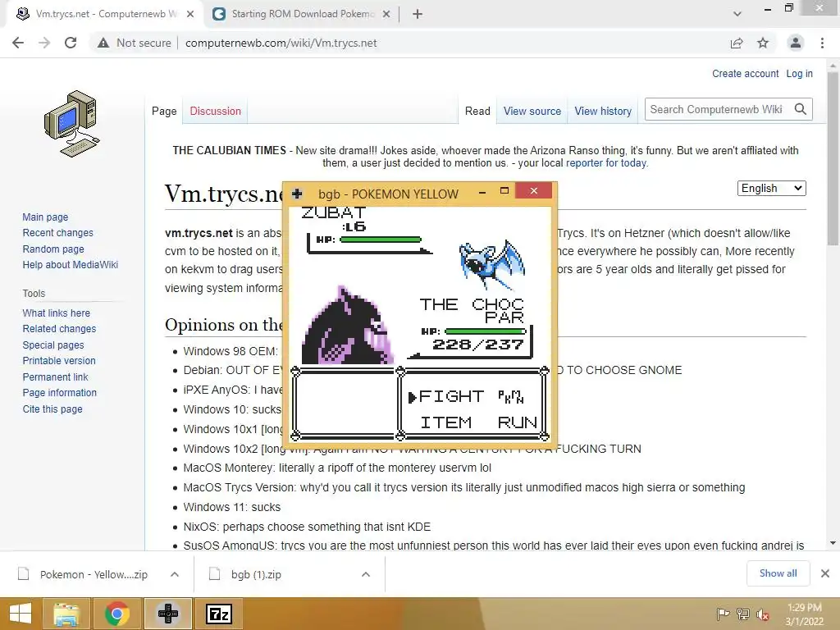Close the downloads bar
This screenshot has width=840, height=630.
tap(825, 573)
